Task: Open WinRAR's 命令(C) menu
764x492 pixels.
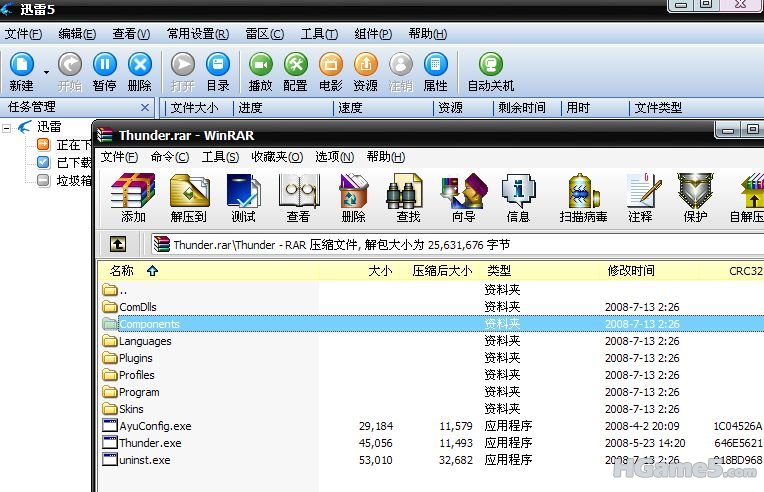Action: click(x=170, y=157)
